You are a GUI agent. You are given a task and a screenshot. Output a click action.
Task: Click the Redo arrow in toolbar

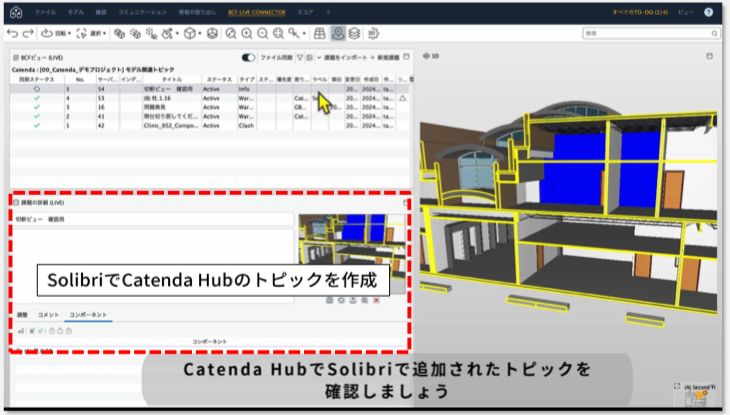point(26,33)
